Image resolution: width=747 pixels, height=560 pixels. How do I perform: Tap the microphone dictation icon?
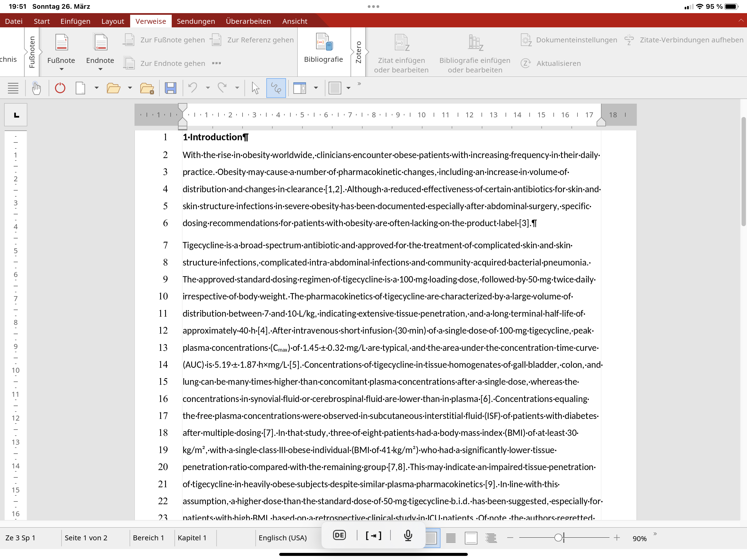(408, 535)
